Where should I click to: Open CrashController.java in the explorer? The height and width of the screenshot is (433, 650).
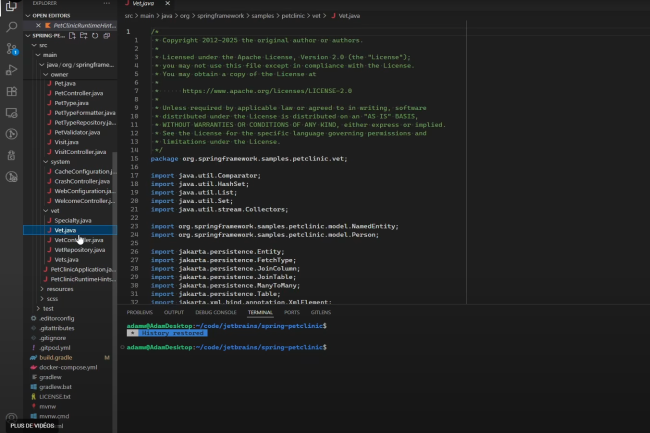(82, 181)
